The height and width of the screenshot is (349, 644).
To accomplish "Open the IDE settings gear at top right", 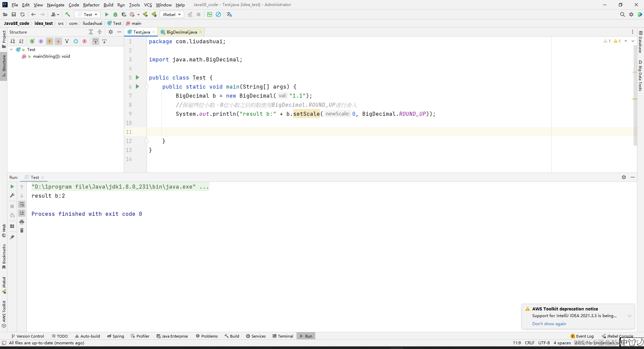I will coord(631,14).
